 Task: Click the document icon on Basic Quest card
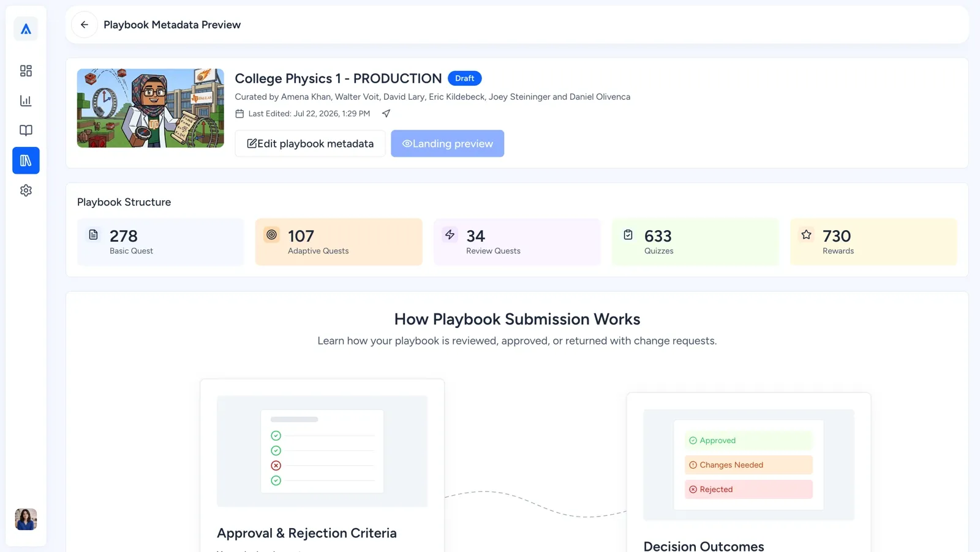click(93, 234)
